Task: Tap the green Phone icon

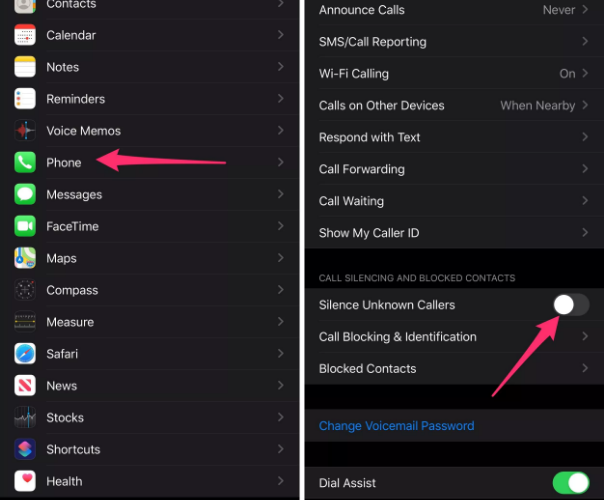Action: pyautogui.click(x=25, y=163)
